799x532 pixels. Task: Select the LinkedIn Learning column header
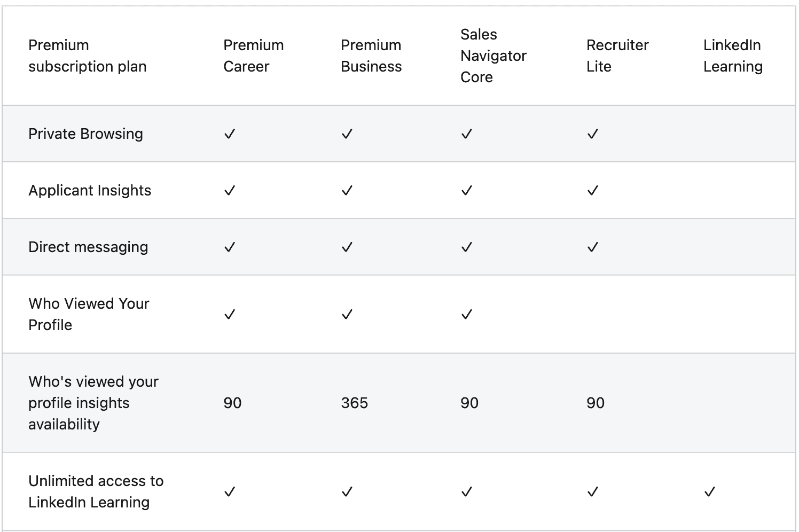tap(733, 56)
